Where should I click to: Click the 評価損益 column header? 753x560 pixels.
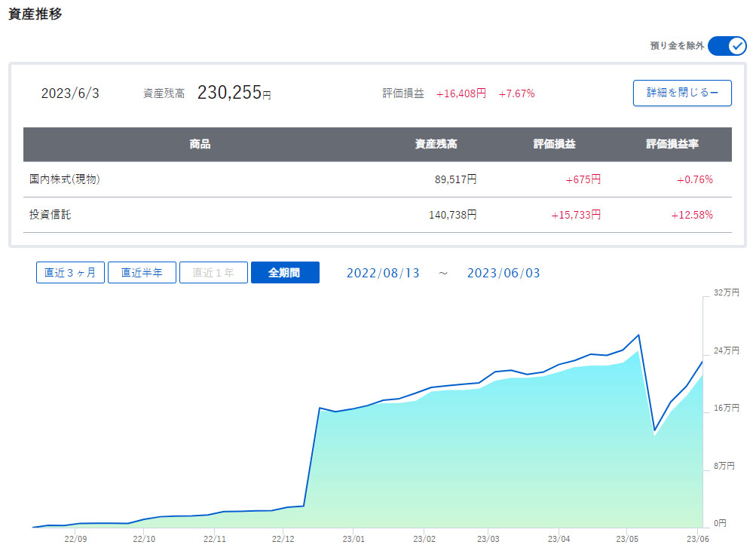click(x=554, y=145)
